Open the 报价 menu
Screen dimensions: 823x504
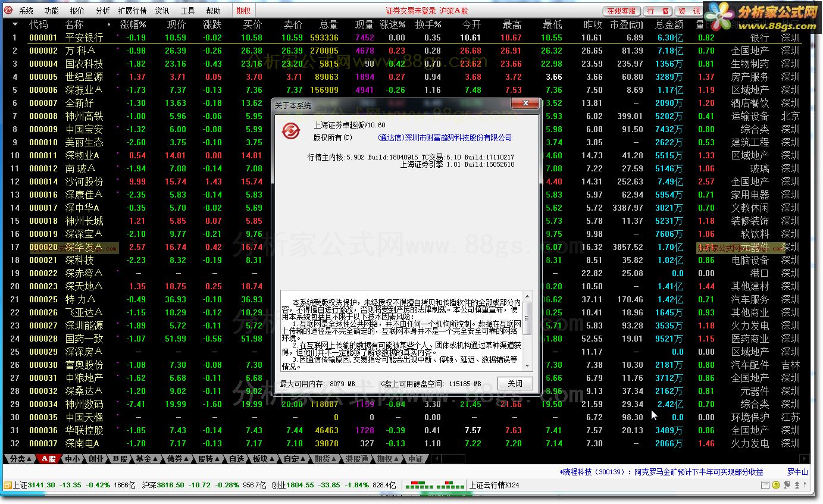click(77, 11)
